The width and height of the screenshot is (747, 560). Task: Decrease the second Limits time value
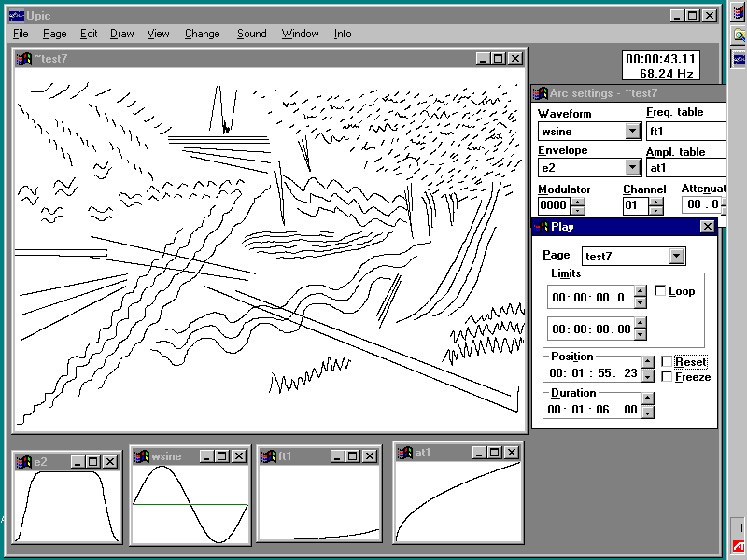coord(641,334)
